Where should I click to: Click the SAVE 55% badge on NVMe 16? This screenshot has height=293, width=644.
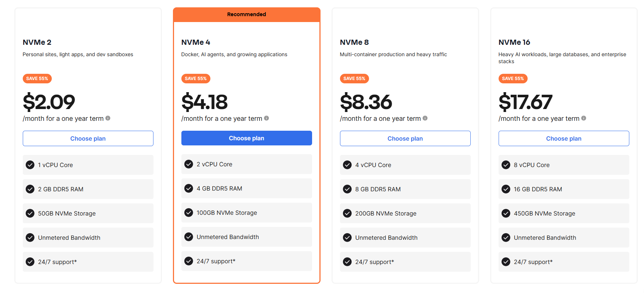point(513,79)
